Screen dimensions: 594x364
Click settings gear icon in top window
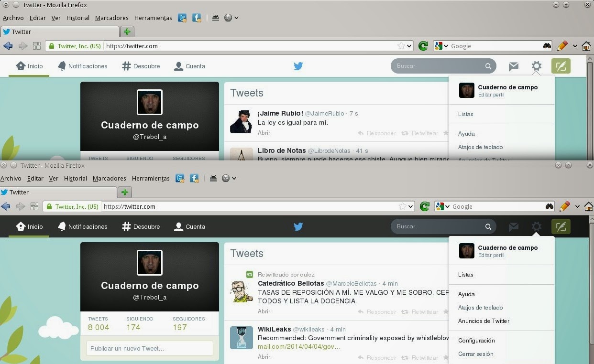[x=537, y=66]
